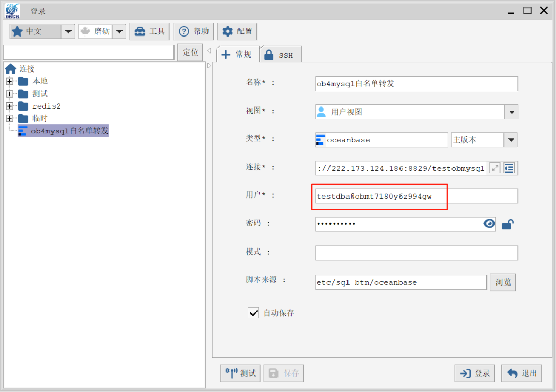Click the DBCS application logo icon
The image size is (556, 392).
tap(12, 11)
